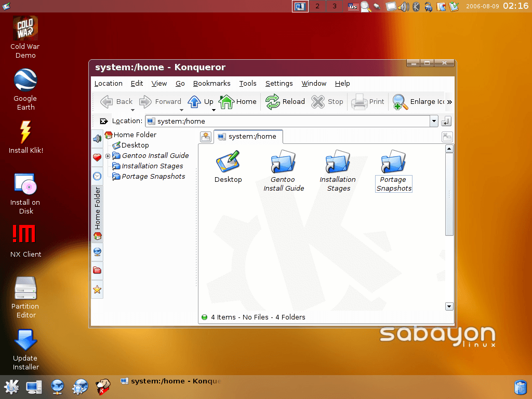Click the beagle dog icon in the panel
The width and height of the screenshot is (532, 399).
point(103,387)
